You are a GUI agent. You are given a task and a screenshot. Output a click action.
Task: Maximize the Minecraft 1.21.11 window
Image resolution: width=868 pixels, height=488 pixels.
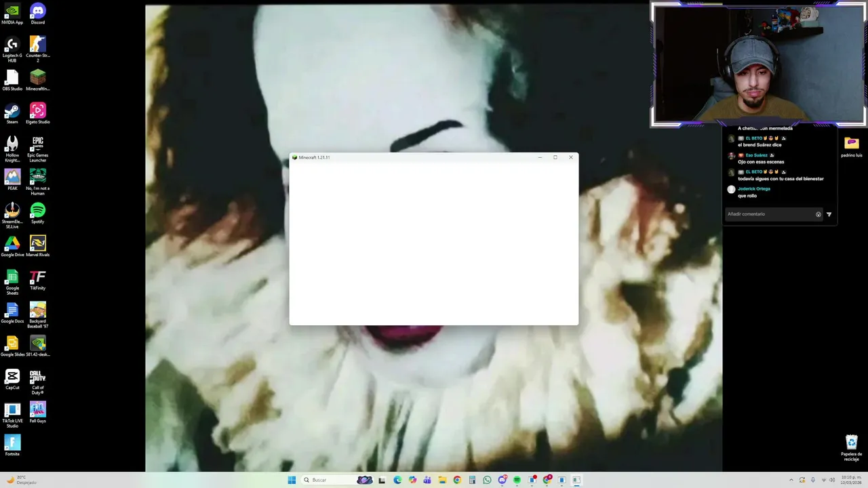click(555, 157)
